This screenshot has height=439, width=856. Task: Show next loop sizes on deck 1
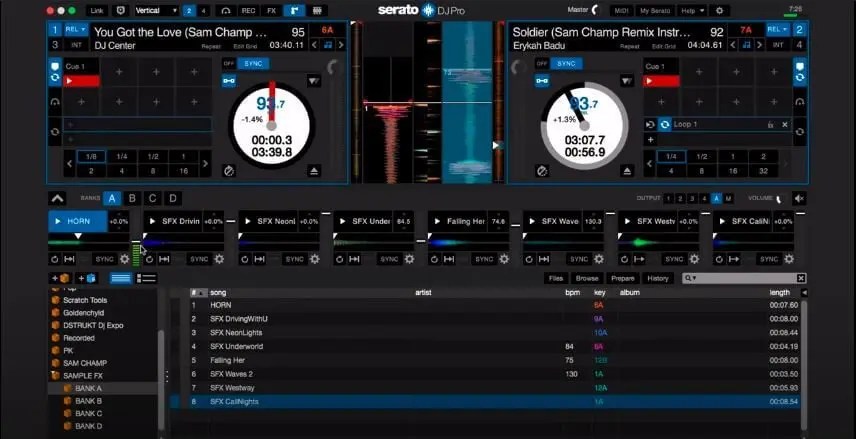pos(205,163)
